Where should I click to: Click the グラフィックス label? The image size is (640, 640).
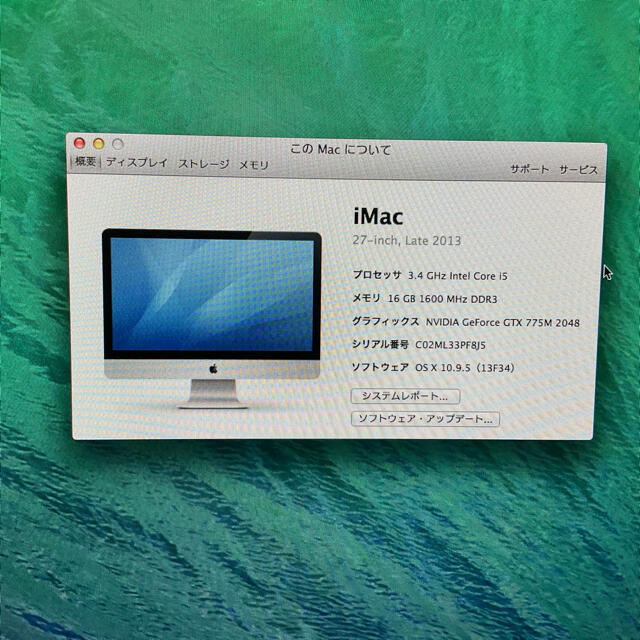[x=386, y=322]
